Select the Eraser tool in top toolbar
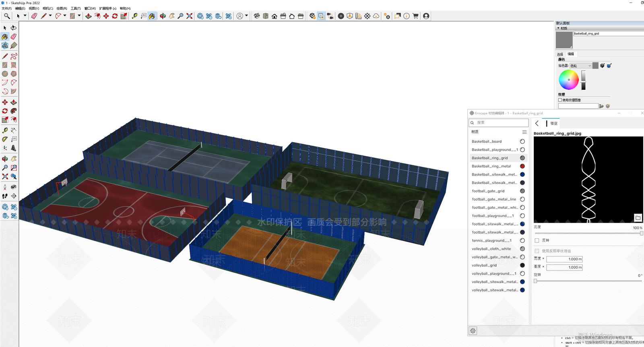This screenshot has height=347, width=644. pos(34,16)
